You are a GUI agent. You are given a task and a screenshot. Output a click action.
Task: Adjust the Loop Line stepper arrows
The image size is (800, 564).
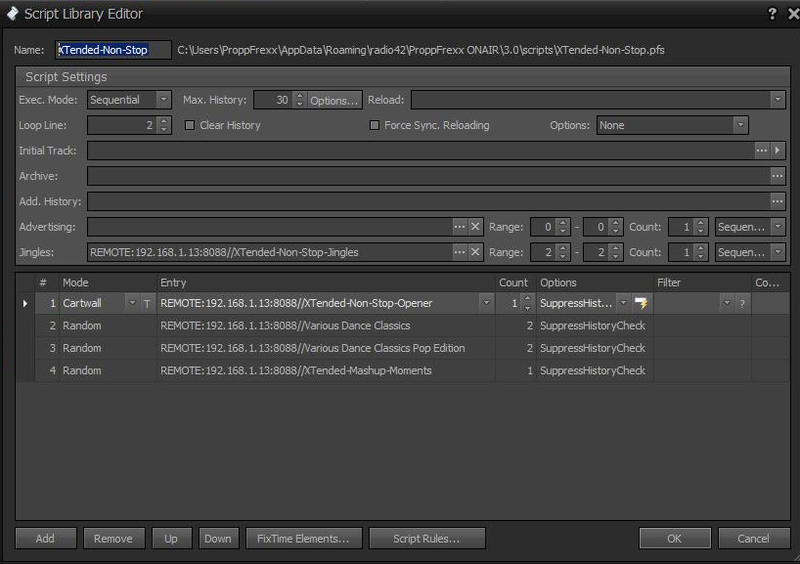[163, 125]
